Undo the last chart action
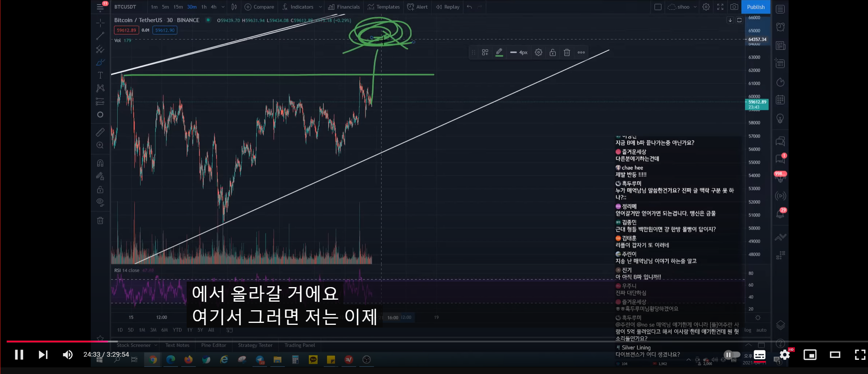Screen dimensions: 868x374 [469, 7]
